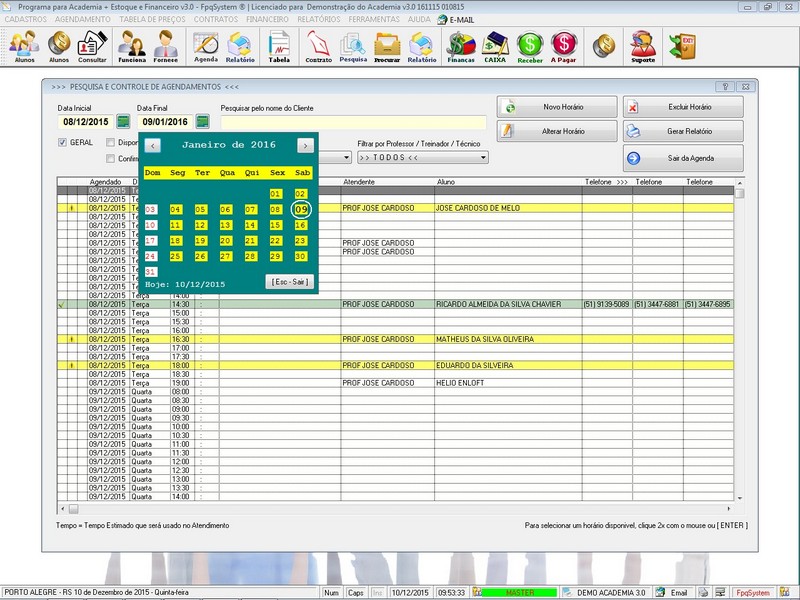This screenshot has height=600, width=800.
Task: Click the help question mark in dialog title
Action: 725,87
